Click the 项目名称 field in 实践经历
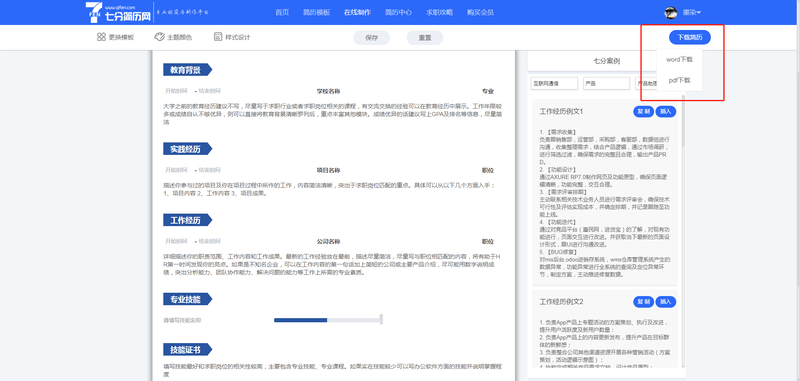 click(328, 170)
